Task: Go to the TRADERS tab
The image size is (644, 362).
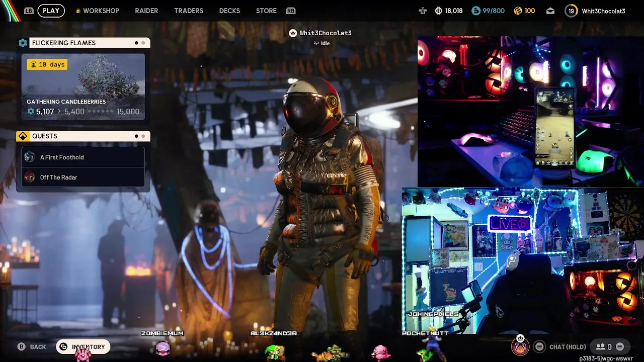Action: coord(189,11)
